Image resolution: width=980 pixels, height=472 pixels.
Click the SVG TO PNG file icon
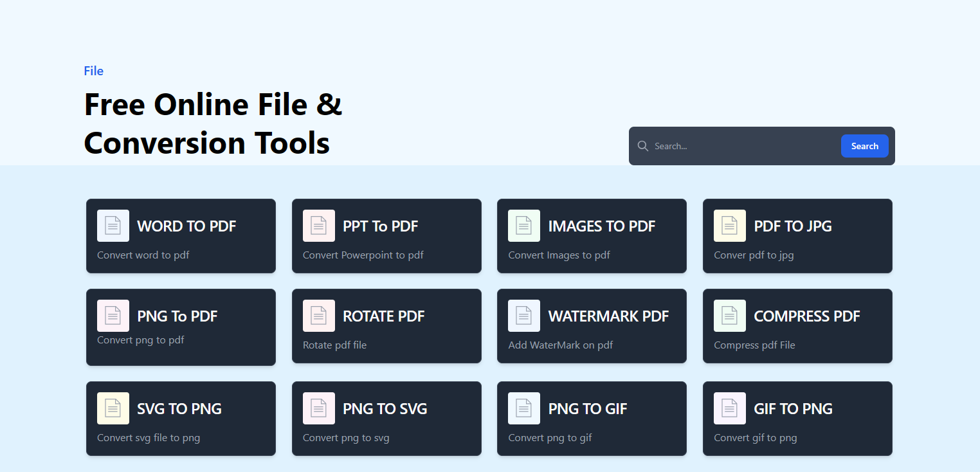[113, 408]
